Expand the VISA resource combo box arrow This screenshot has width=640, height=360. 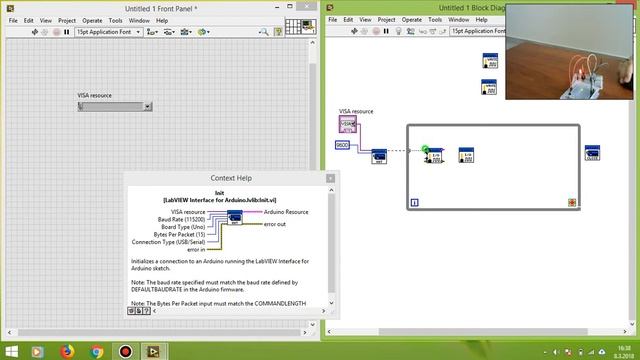[x=147, y=107]
